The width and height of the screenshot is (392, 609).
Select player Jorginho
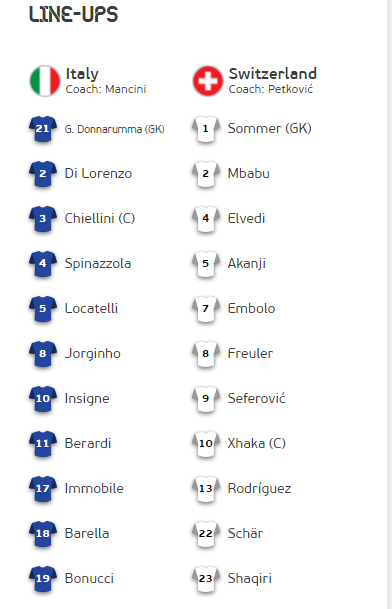[92, 353]
